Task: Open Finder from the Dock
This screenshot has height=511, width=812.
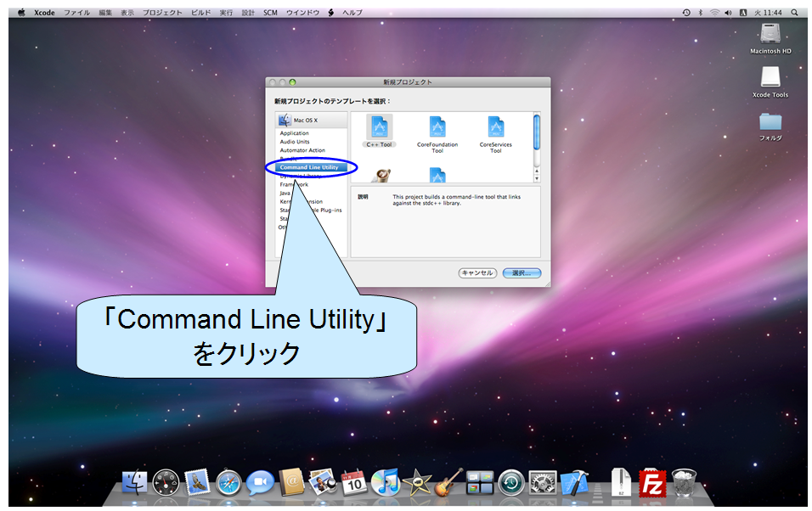Action: (135, 482)
